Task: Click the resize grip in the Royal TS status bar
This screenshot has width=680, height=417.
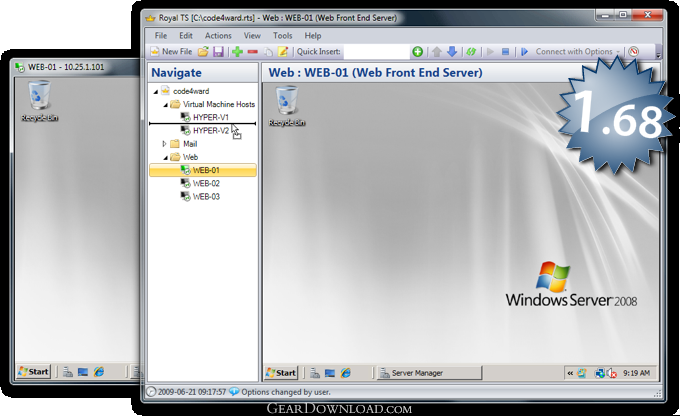Action: (657, 394)
